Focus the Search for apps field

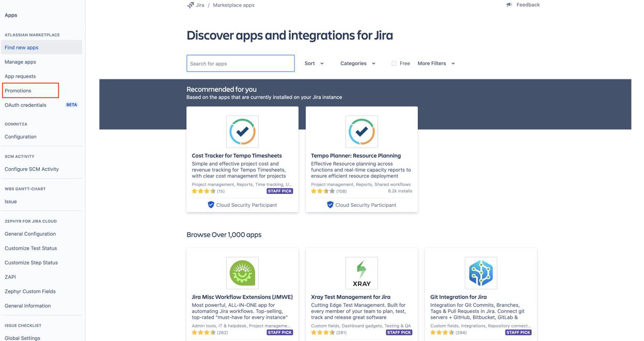click(240, 63)
